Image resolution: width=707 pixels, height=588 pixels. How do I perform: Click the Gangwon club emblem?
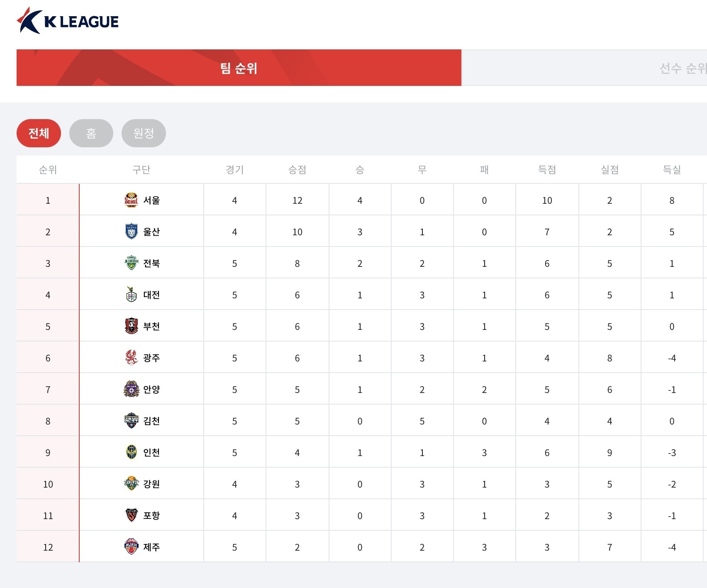pyautogui.click(x=131, y=484)
